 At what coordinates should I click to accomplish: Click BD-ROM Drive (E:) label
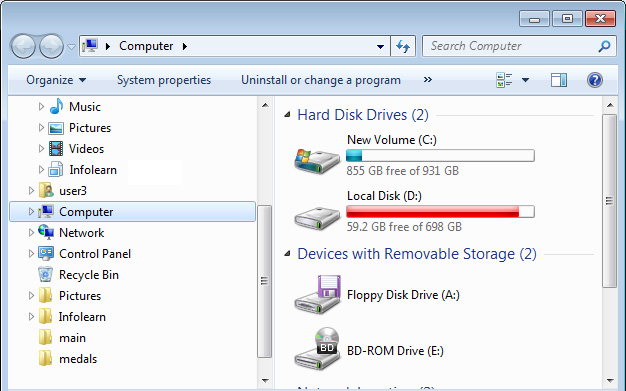[395, 351]
